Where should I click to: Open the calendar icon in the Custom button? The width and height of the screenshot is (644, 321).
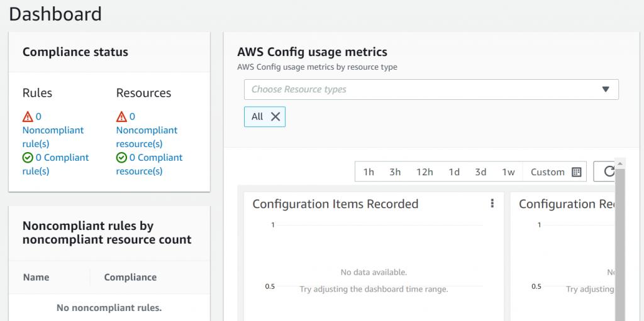[x=577, y=172]
